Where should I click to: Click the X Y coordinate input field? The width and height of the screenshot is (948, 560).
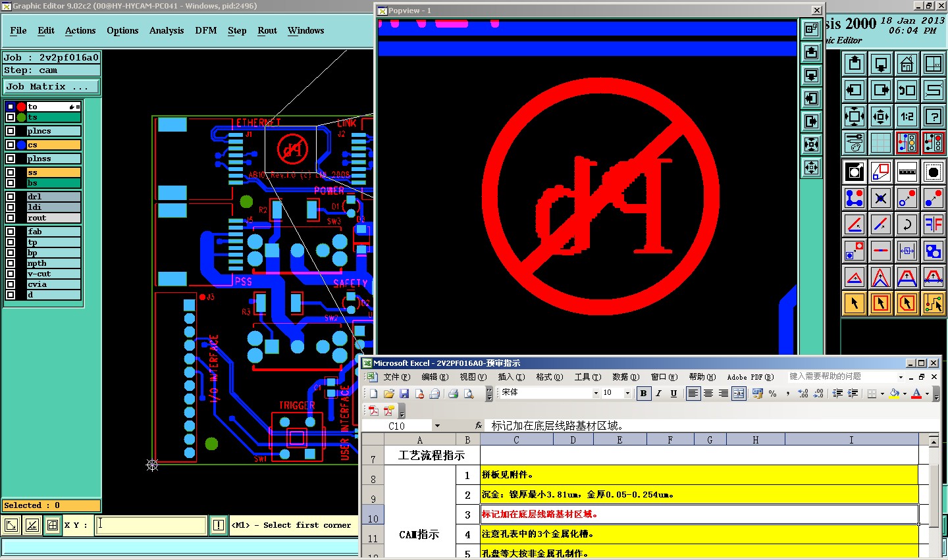[x=151, y=525]
